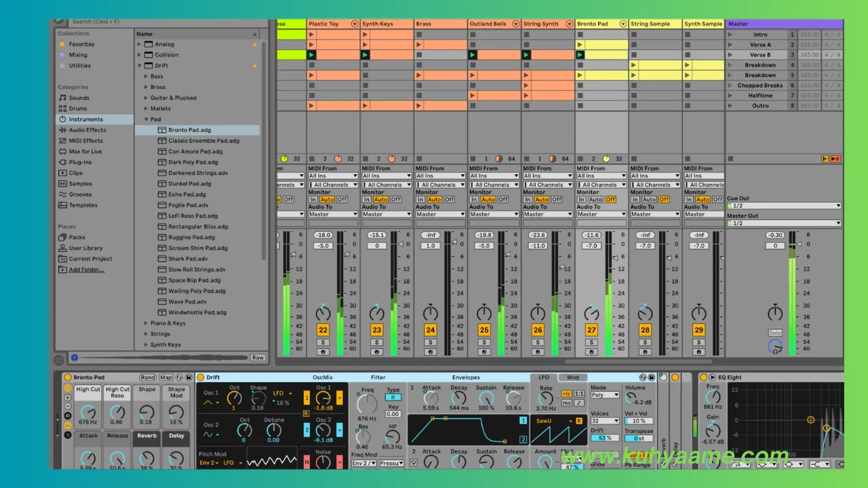Open the Plastic Toy track title menu arrow

coord(354,24)
